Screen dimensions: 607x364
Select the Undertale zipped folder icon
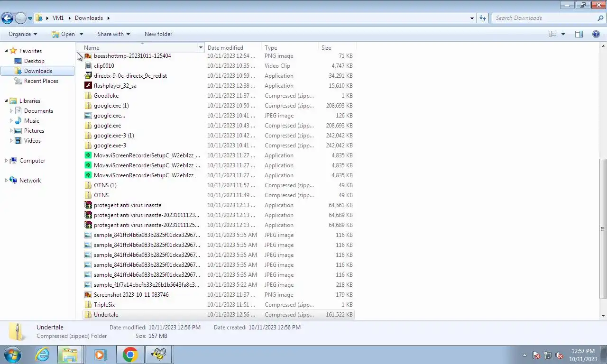[88, 315]
